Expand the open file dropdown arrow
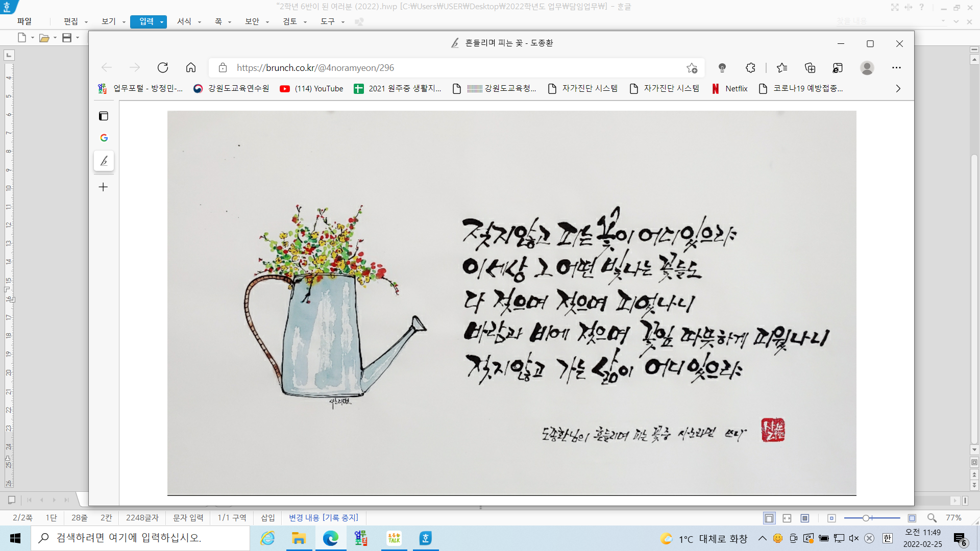This screenshot has height=551, width=980. 55,37
